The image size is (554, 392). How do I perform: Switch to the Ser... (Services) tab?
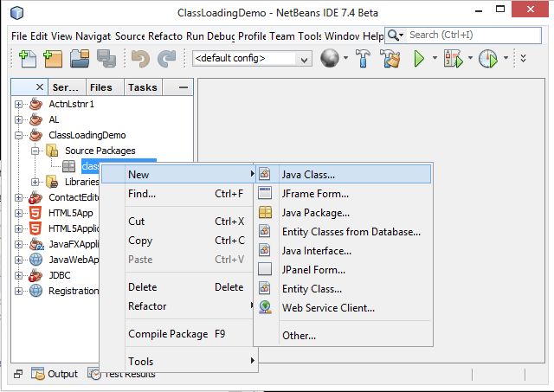pos(66,87)
